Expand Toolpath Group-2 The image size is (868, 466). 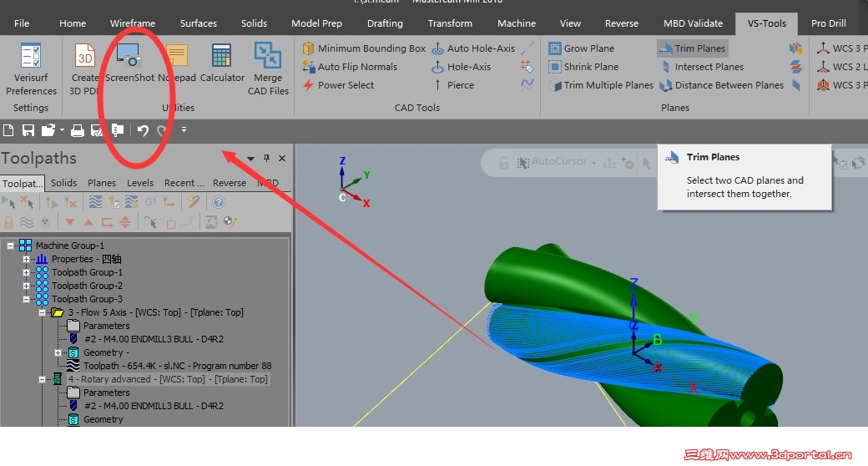click(x=26, y=286)
